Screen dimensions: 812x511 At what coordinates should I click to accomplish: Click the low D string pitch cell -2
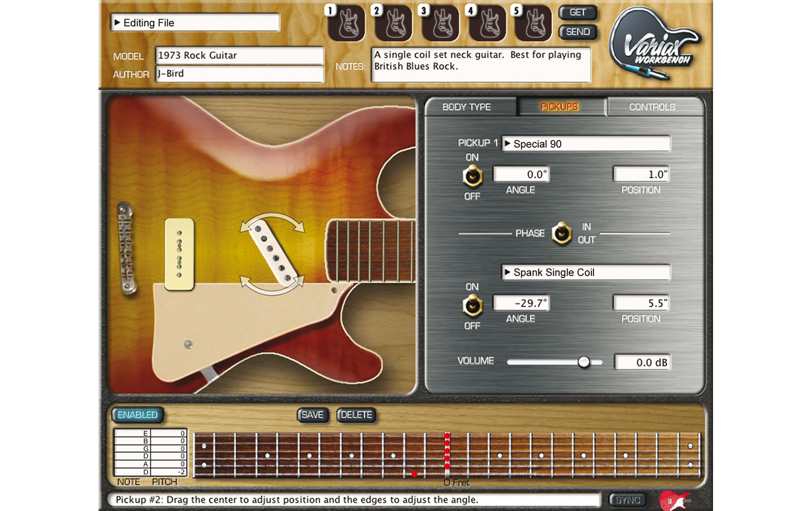(x=169, y=472)
